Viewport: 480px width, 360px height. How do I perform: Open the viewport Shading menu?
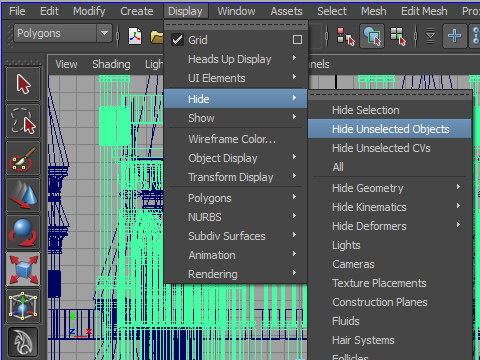pos(111,64)
